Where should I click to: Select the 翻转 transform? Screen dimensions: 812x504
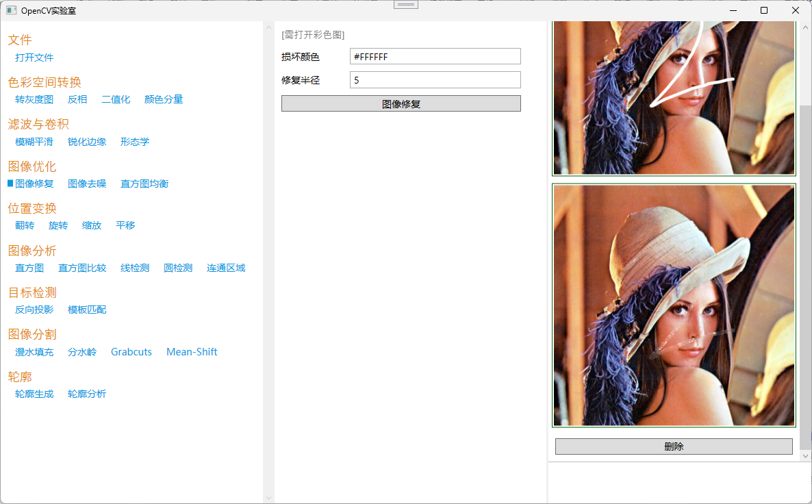click(25, 225)
